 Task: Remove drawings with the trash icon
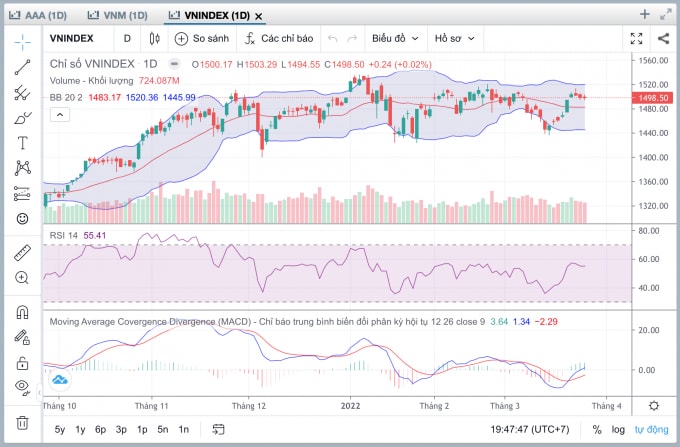(22, 422)
